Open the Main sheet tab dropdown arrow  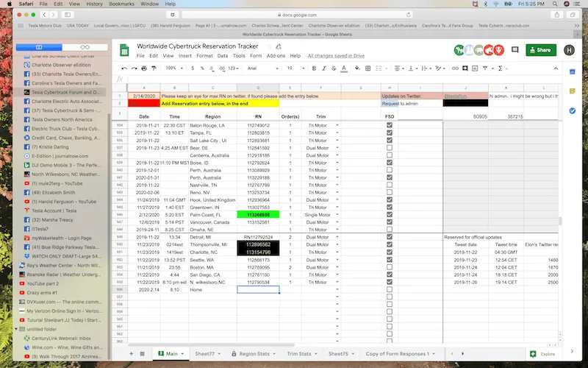click(x=182, y=354)
